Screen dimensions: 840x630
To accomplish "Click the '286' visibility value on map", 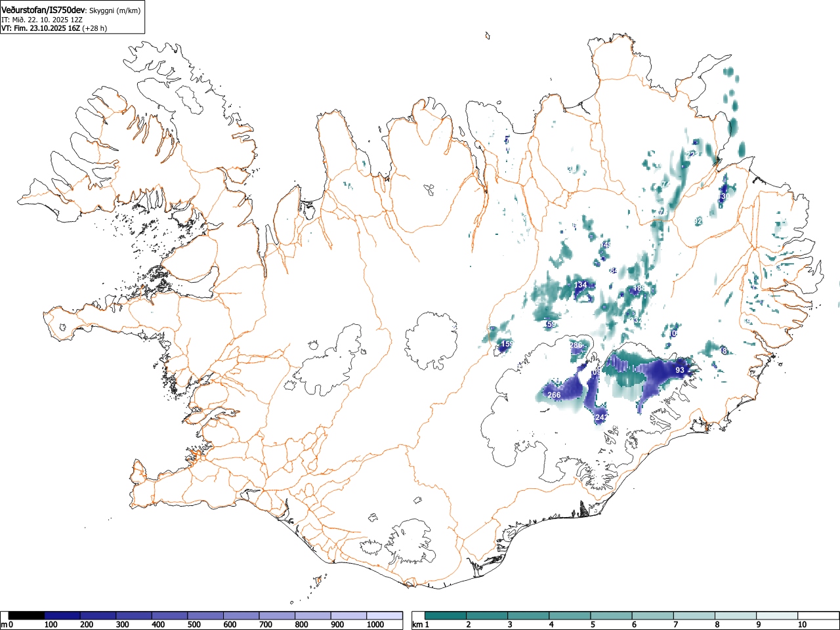I will [x=576, y=345].
